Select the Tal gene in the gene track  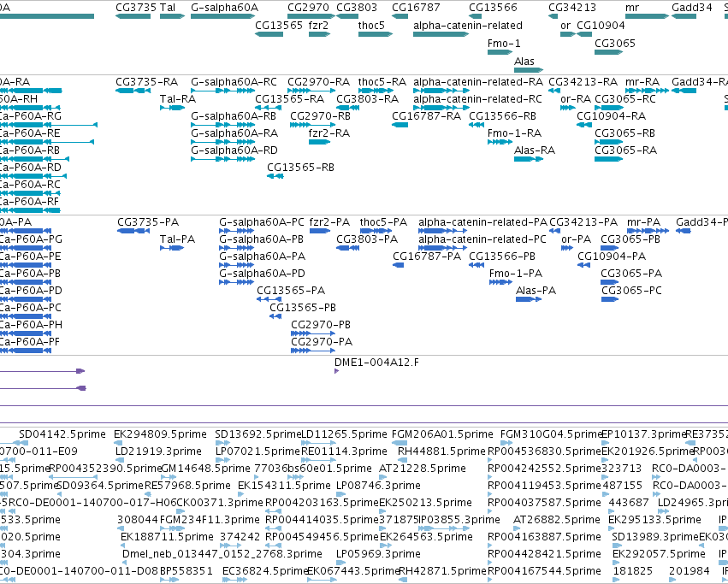tap(172, 16)
